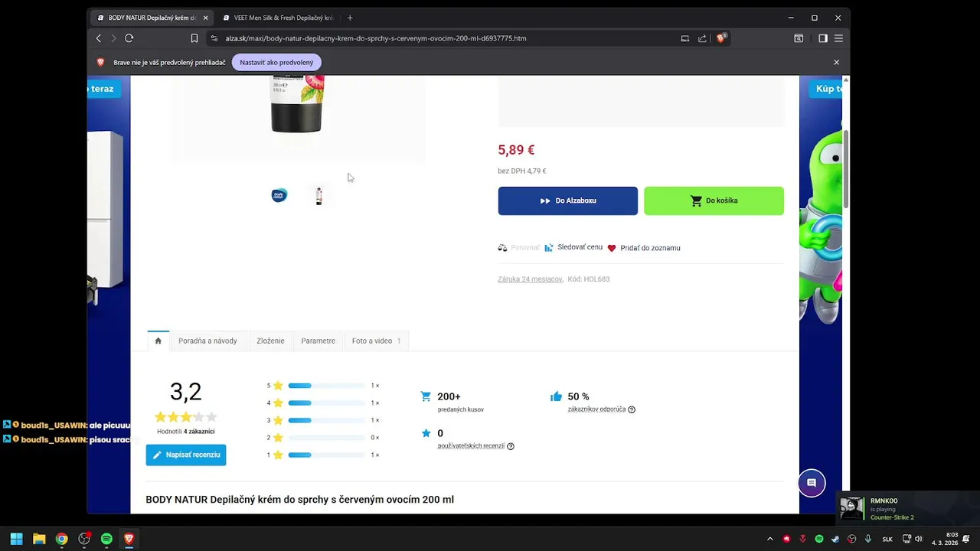The width and height of the screenshot is (980, 551).
Task: Toggle the Brave sidebar panel icon
Action: [x=823, y=38]
